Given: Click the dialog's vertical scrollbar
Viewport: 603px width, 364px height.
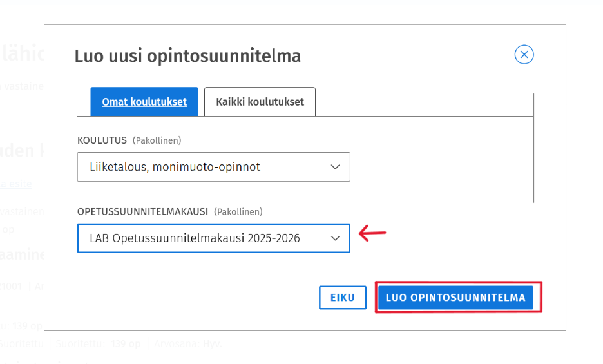Looking at the screenshot, I should (533, 148).
